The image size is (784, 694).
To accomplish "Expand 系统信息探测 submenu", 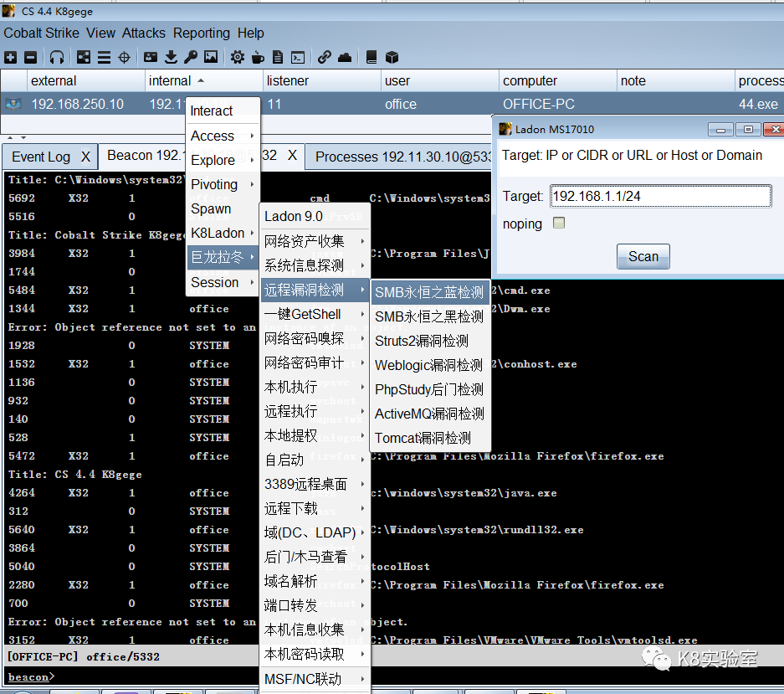I will point(315,265).
